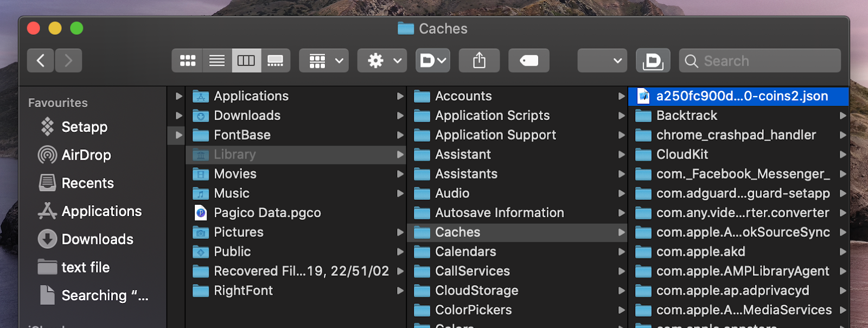Select the com.apple.ap.adprivacyd folder
The image size is (868, 328).
point(739,291)
